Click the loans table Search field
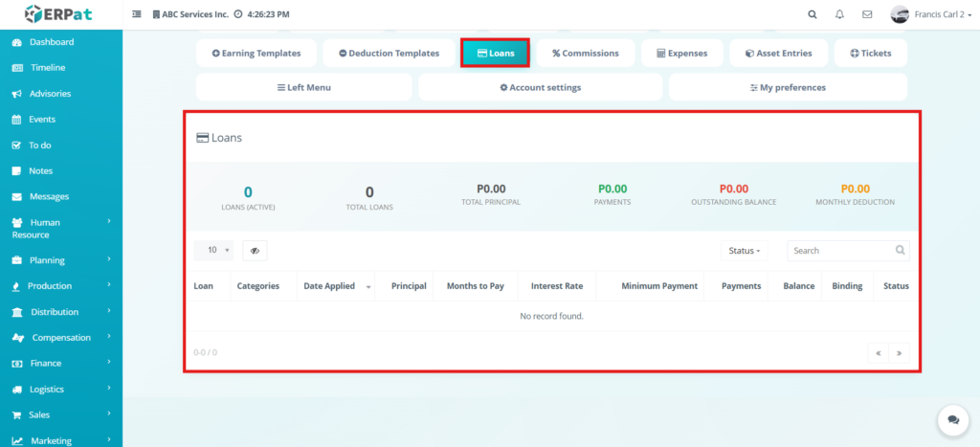The height and width of the screenshot is (447, 980). [x=841, y=251]
